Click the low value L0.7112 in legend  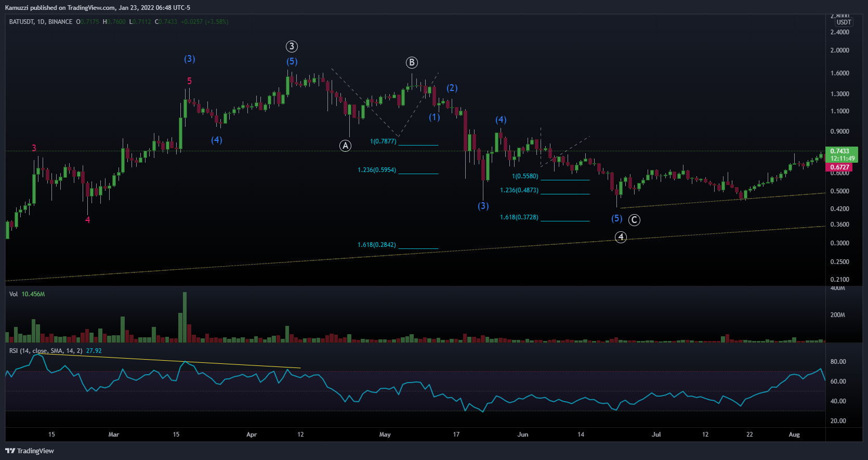tap(140, 22)
